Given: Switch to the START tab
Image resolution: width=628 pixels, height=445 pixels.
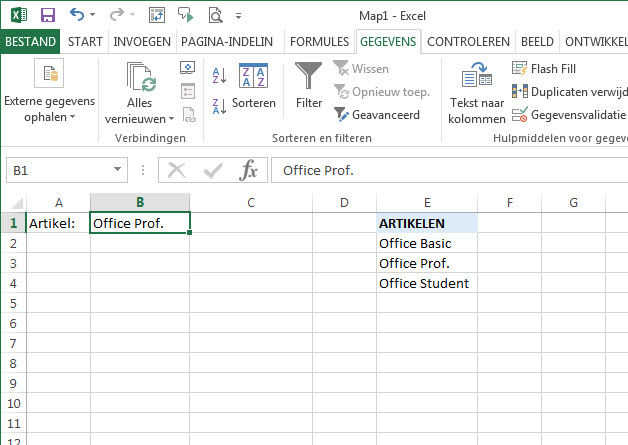Looking at the screenshot, I should (x=85, y=42).
